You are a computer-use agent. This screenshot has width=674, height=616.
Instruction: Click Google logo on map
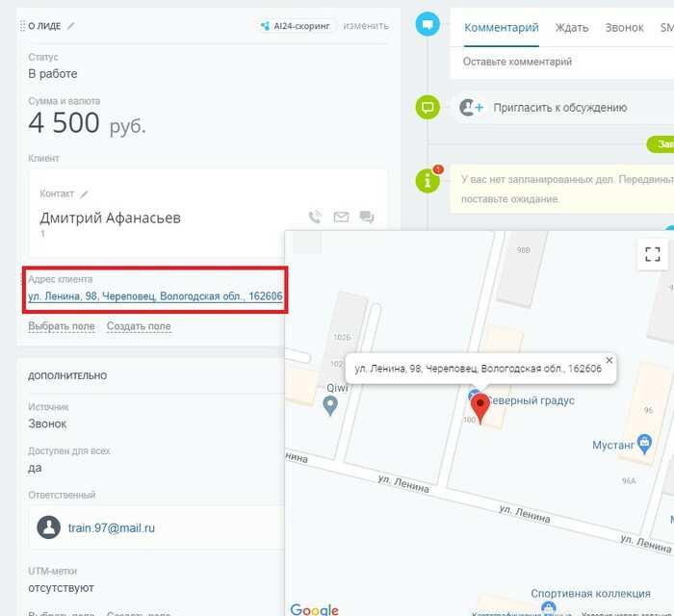click(314, 609)
